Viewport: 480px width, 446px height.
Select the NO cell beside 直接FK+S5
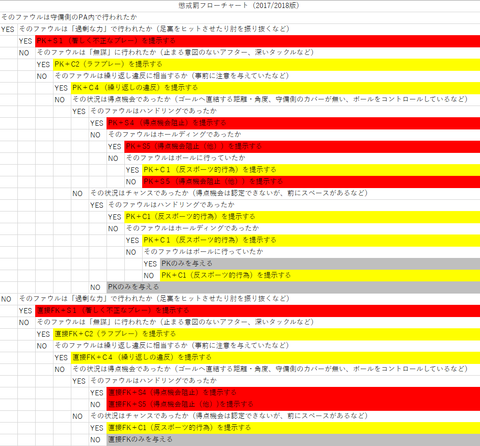pyautogui.click(x=98, y=404)
